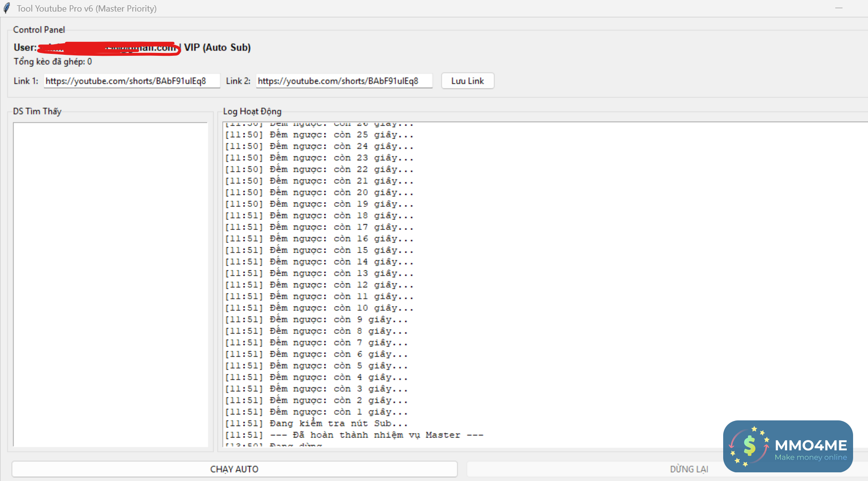This screenshot has height=481, width=868.
Task: Stop automation with DỪNG LẠI button
Action: (x=689, y=469)
